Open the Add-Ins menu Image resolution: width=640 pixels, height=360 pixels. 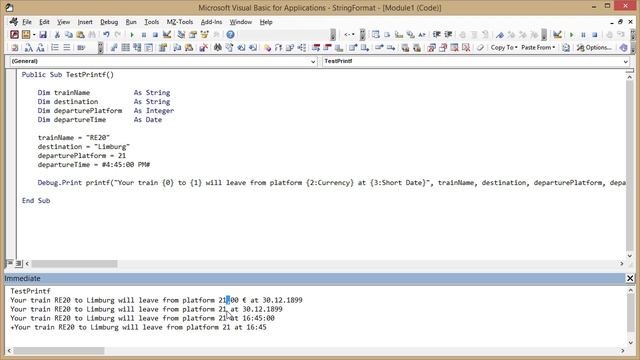211,22
